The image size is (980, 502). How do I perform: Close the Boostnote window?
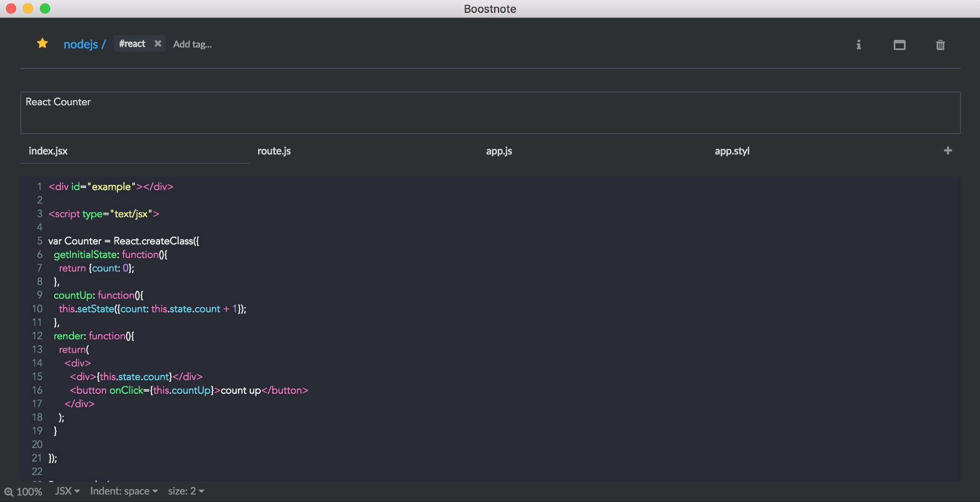tap(11, 9)
